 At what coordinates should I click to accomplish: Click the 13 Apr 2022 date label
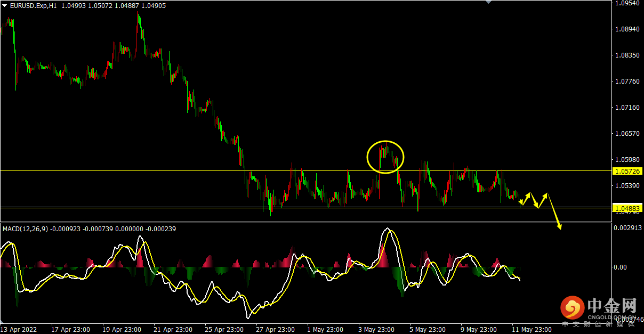click(19, 329)
